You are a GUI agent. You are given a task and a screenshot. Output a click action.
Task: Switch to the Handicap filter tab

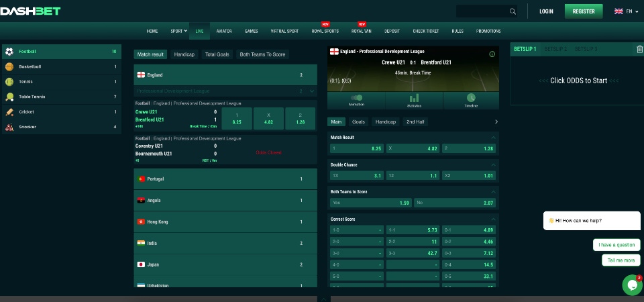tap(184, 54)
